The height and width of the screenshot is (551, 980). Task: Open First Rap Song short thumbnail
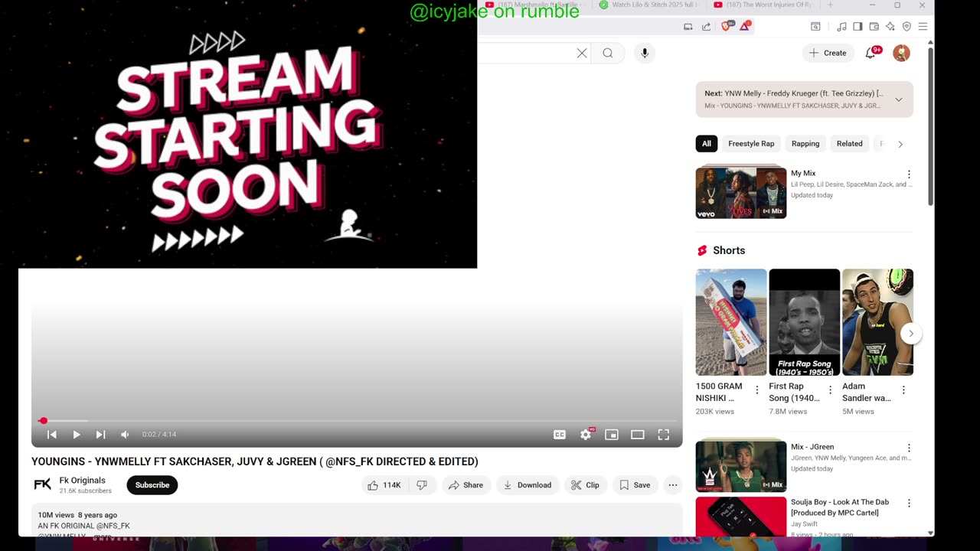[x=804, y=322]
